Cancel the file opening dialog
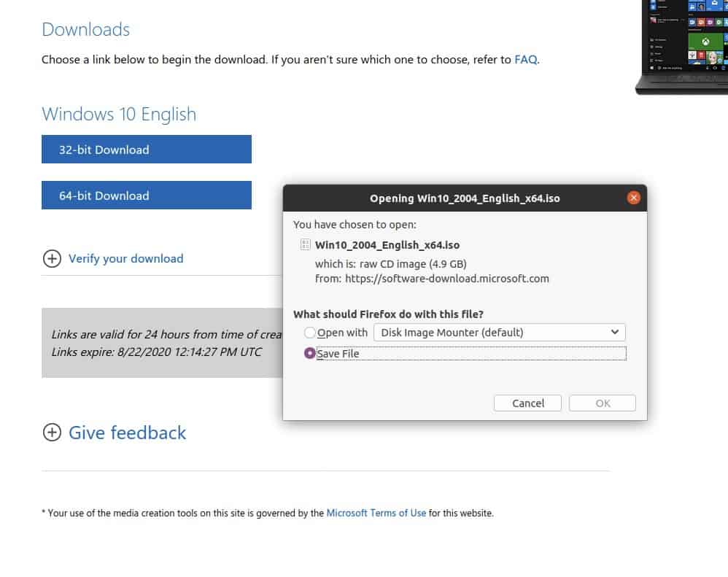 (x=527, y=403)
